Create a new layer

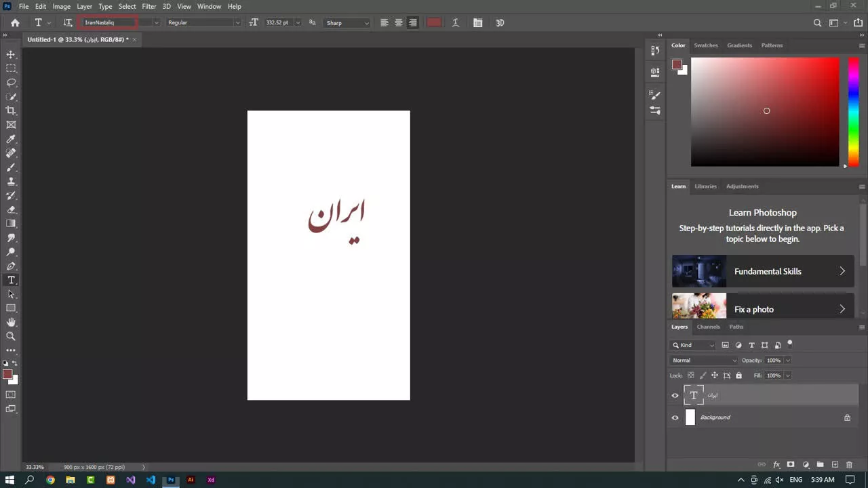pyautogui.click(x=835, y=464)
